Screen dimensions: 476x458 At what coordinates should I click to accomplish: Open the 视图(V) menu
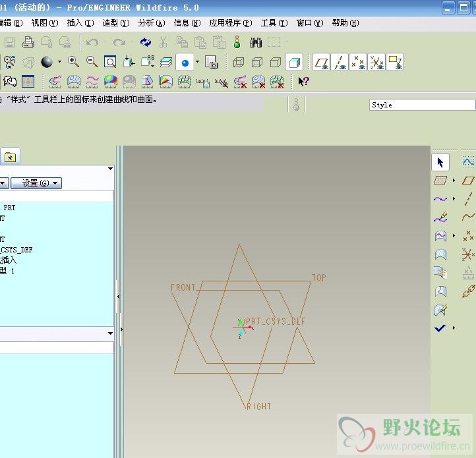45,23
